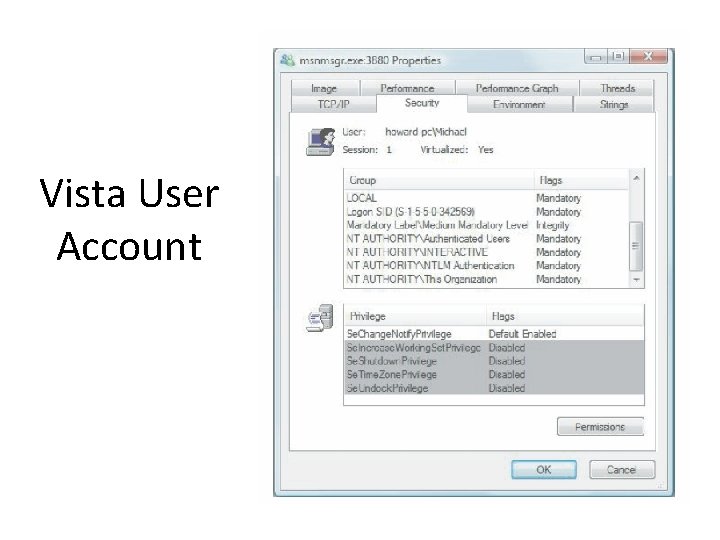Minimize the Properties window
The image size is (720, 540).
(x=596, y=57)
